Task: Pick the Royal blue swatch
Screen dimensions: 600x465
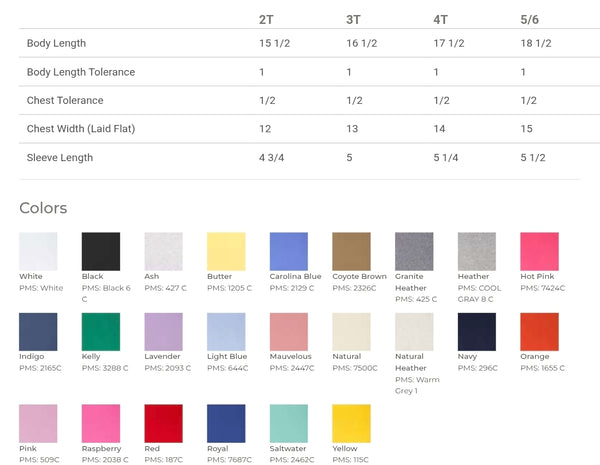Action: (226, 424)
